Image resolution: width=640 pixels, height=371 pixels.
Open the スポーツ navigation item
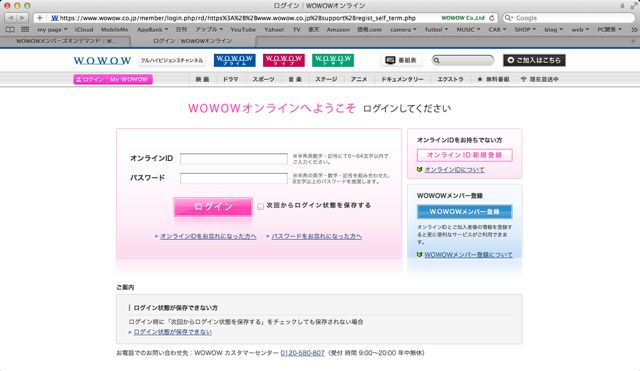(264, 79)
